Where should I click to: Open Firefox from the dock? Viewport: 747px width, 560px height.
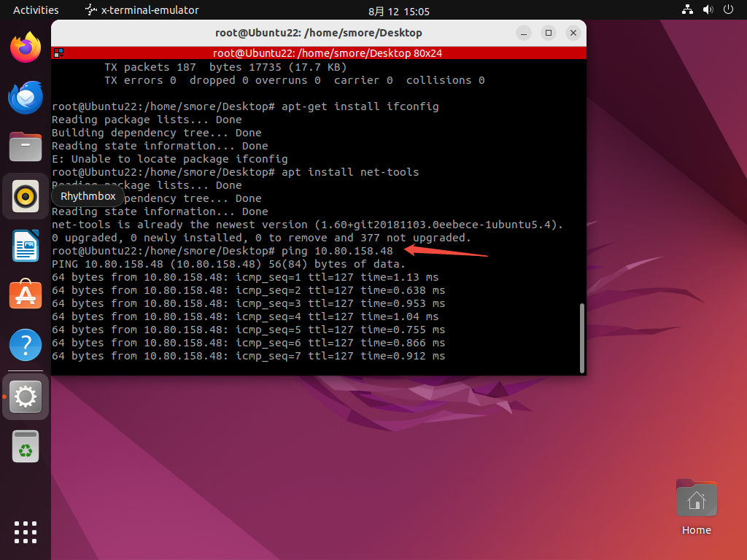26,47
